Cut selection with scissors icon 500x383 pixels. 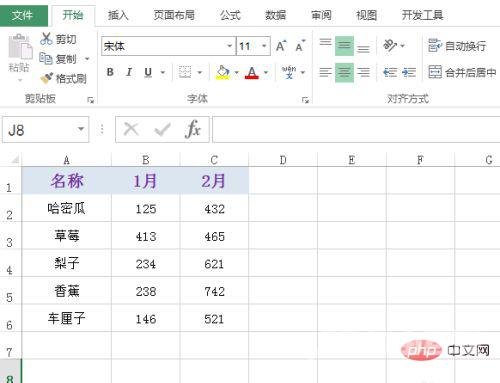click(46, 39)
